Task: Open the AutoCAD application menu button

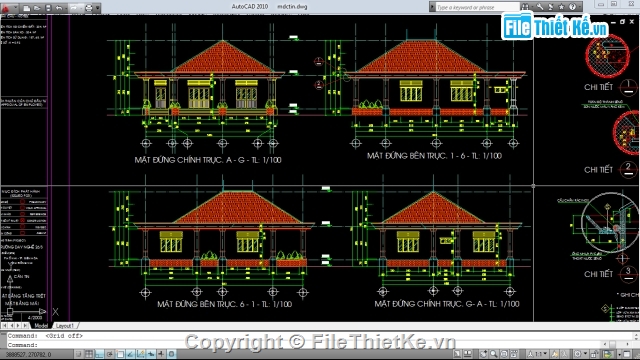Action: pyautogui.click(x=5, y=7)
